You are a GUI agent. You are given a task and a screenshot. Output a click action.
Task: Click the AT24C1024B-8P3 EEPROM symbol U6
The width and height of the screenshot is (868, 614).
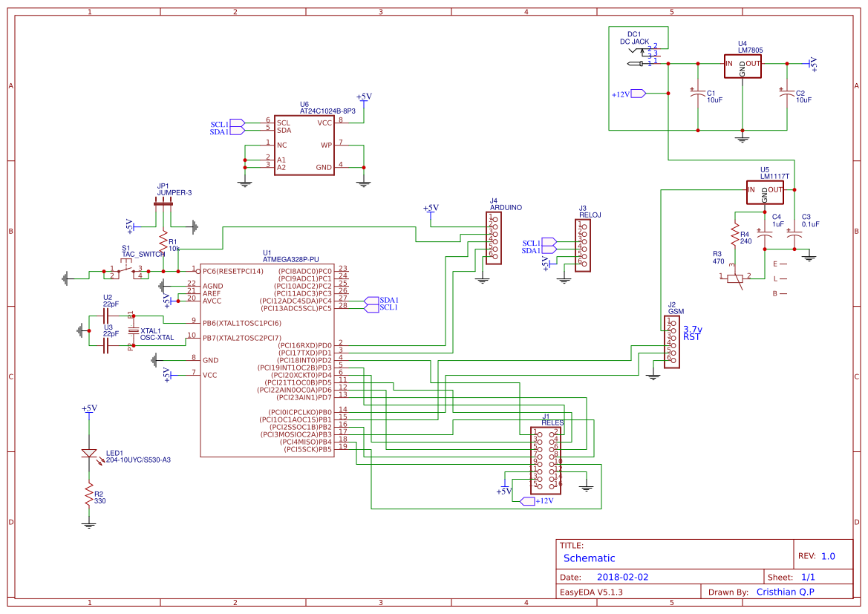pos(304,145)
